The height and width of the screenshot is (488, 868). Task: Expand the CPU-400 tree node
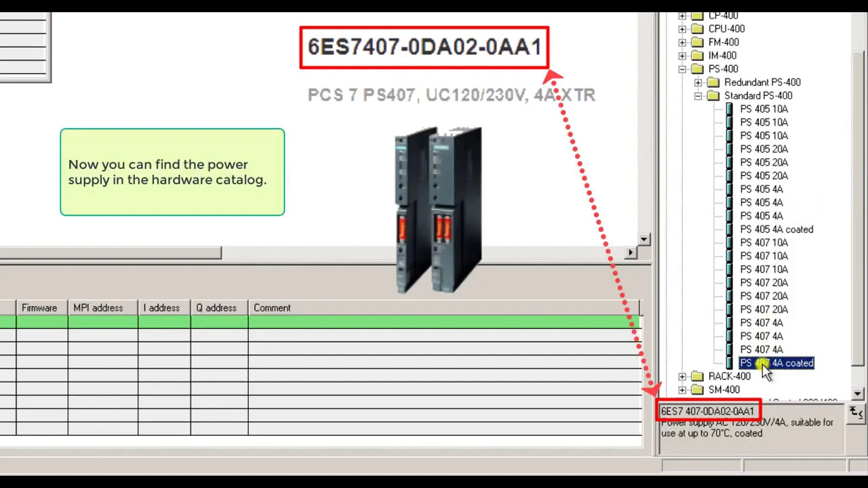coord(682,29)
